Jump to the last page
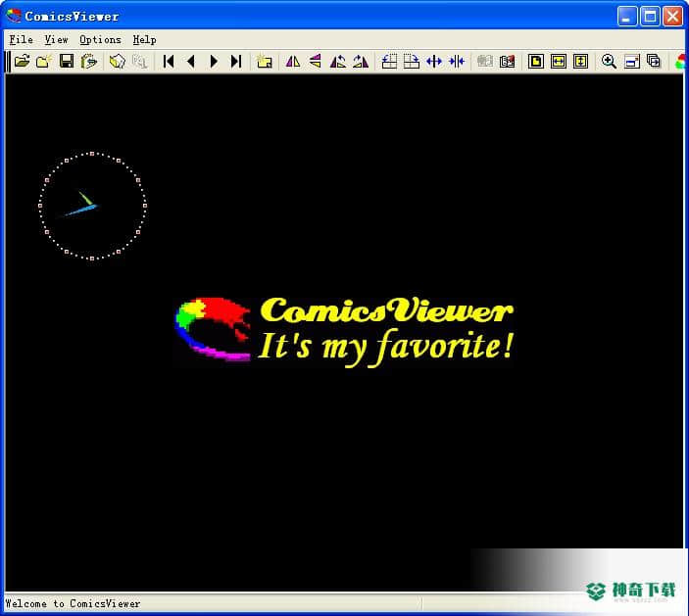The width and height of the screenshot is (689, 616). pyautogui.click(x=236, y=61)
